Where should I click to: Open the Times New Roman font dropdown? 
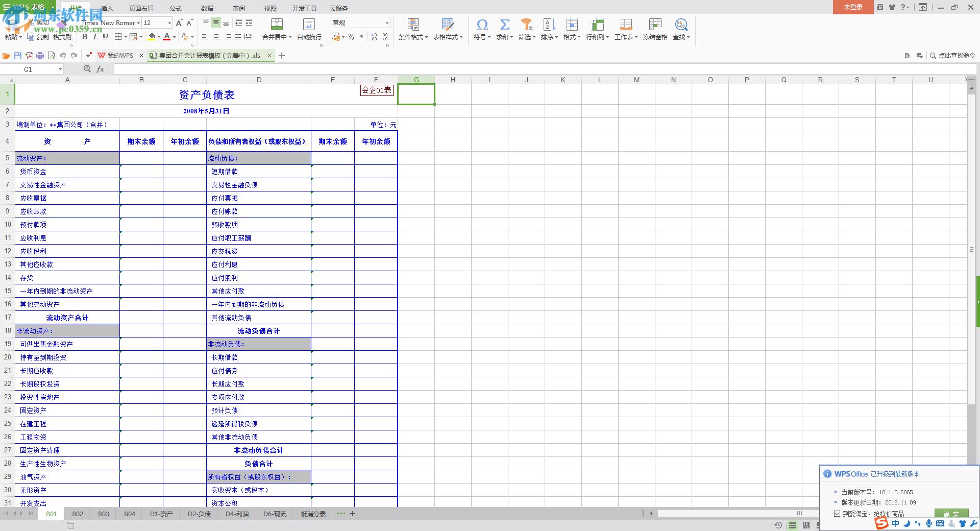tap(138, 23)
